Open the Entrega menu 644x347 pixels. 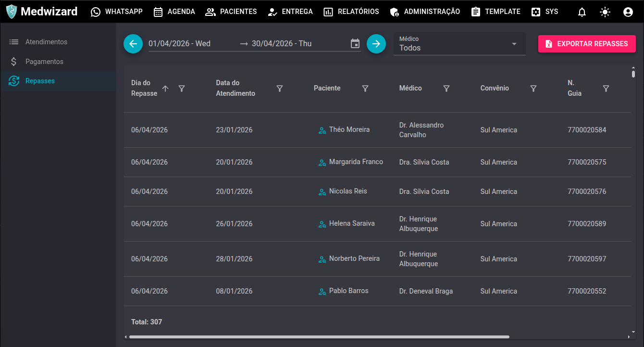pos(290,12)
